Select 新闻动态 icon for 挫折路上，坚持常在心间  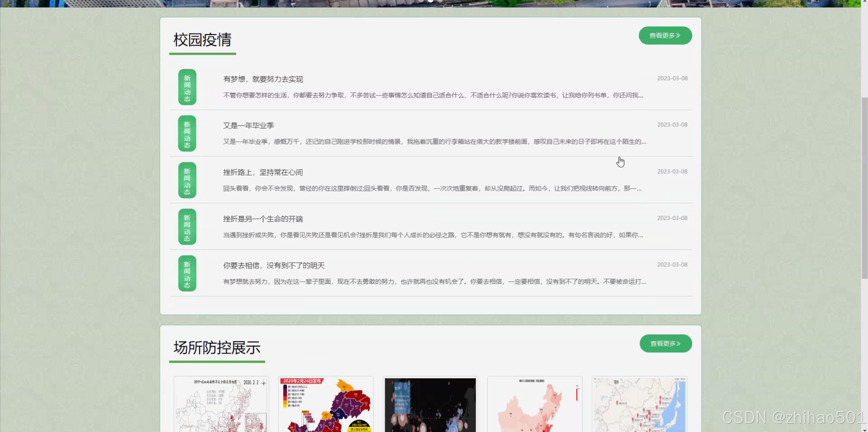click(x=187, y=180)
